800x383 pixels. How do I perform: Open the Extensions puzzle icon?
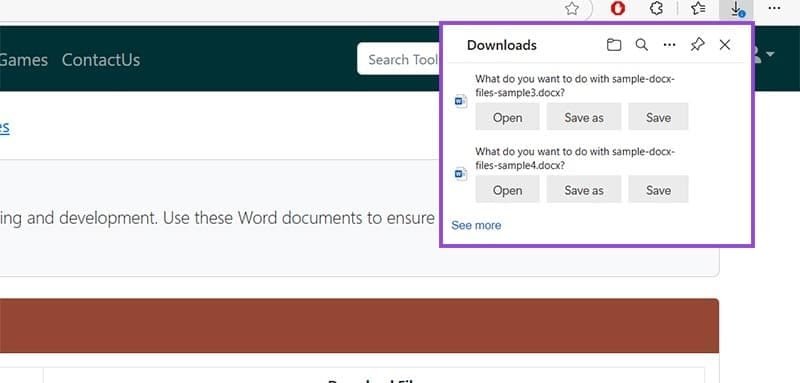[657, 8]
